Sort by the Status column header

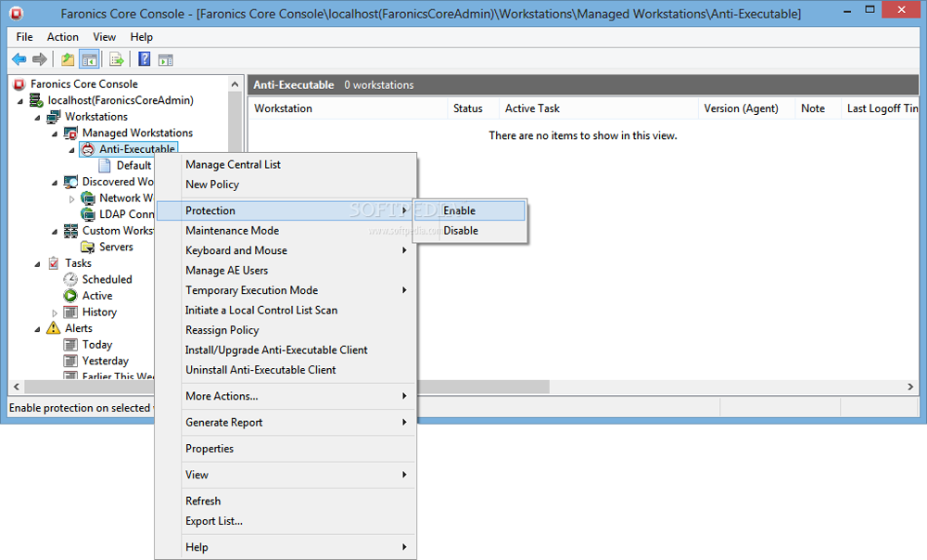(473, 108)
